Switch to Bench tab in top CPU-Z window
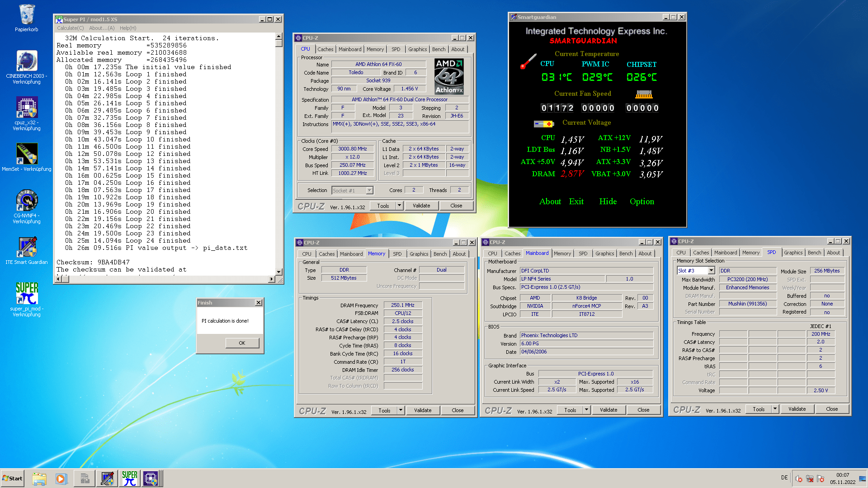Screen dimensions: 868x488 pos(439,49)
